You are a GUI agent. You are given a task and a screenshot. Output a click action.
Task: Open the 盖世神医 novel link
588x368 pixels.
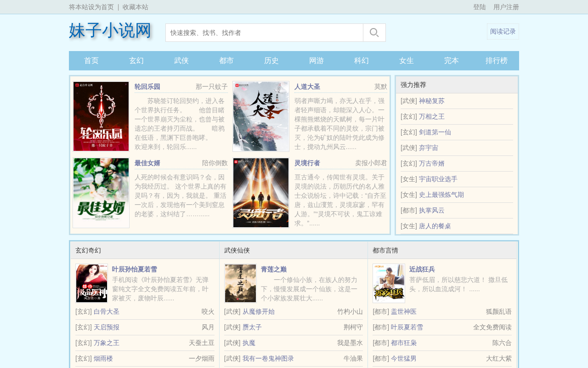[404, 311]
